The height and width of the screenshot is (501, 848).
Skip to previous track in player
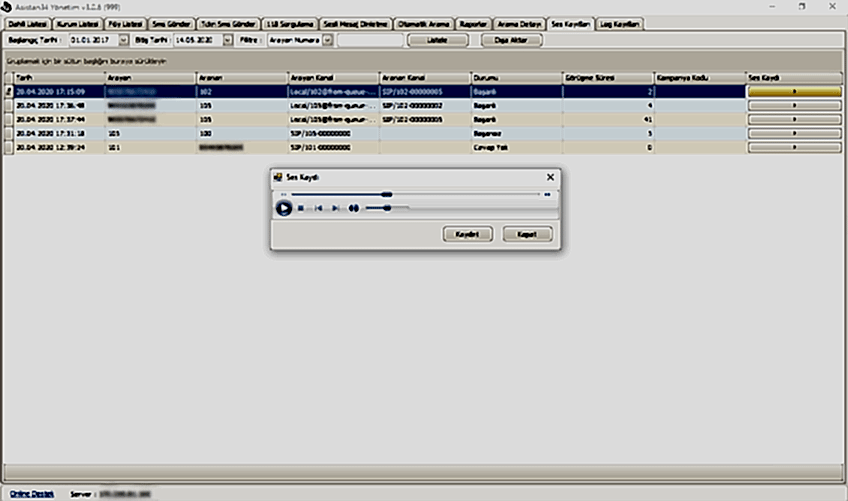[319, 208]
